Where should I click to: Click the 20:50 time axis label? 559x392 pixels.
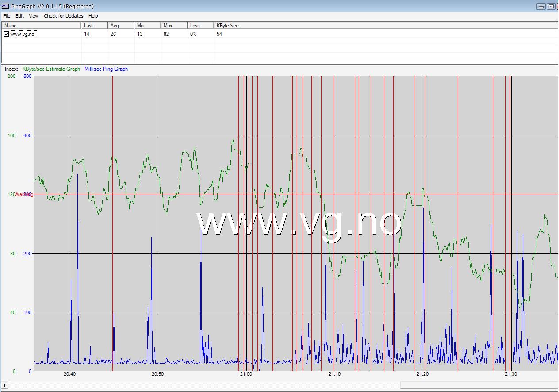coord(158,374)
